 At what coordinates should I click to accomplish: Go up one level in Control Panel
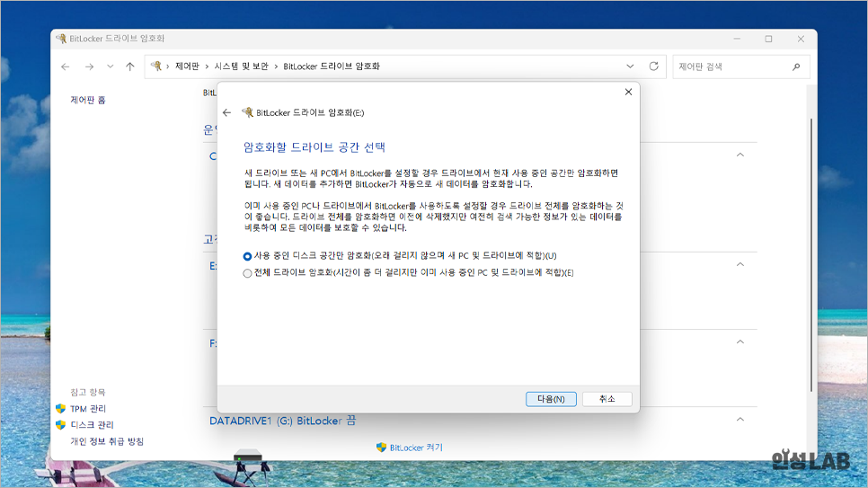130,67
